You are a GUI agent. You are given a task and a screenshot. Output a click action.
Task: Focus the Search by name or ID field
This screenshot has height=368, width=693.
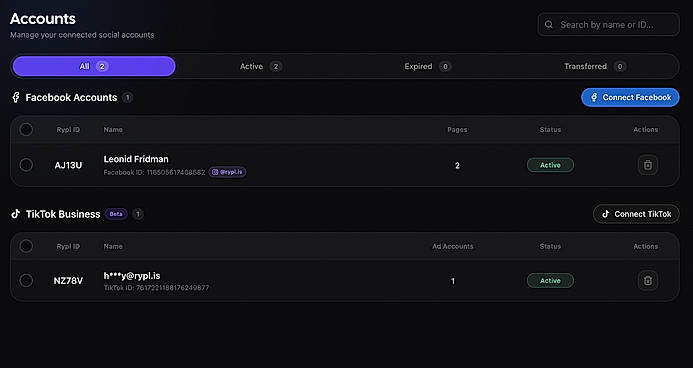[x=609, y=25]
